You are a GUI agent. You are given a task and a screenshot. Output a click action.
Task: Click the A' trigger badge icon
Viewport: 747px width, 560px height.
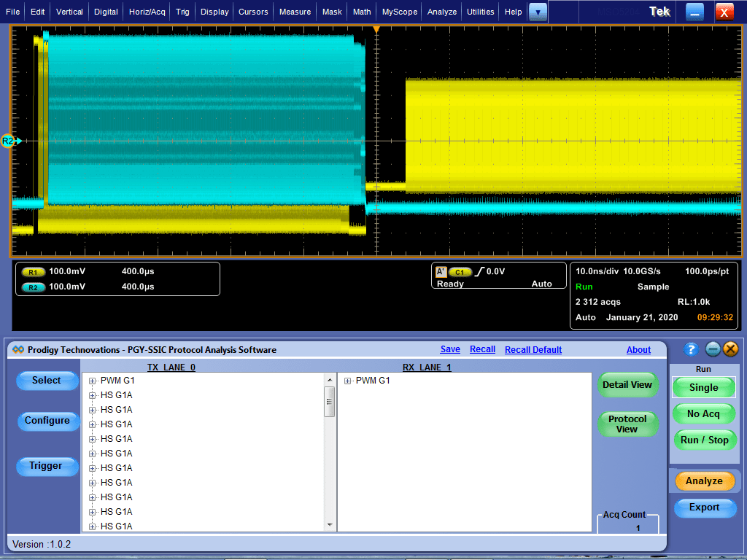click(x=441, y=271)
